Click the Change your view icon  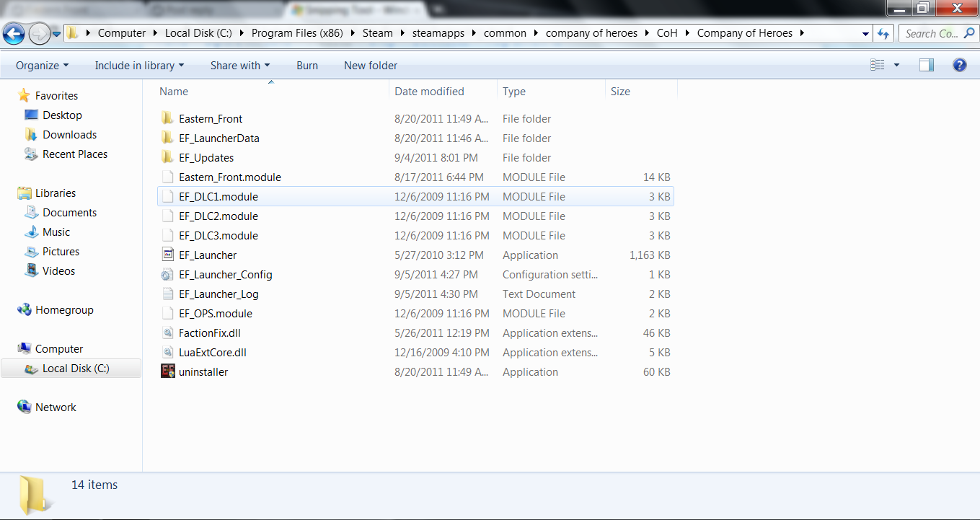[878, 65]
